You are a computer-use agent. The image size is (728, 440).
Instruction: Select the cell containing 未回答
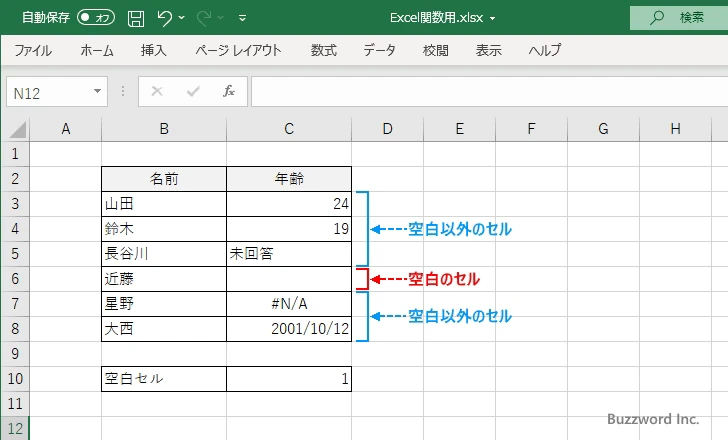coord(289,254)
